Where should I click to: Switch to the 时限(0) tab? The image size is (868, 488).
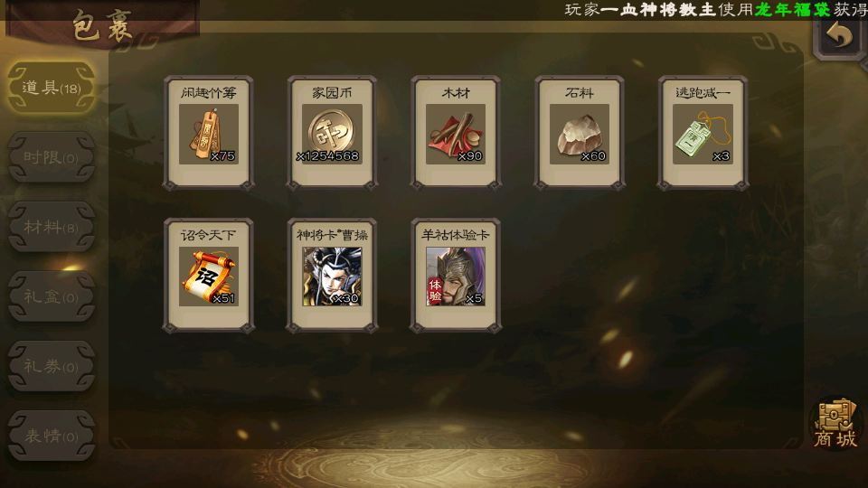click(52, 157)
